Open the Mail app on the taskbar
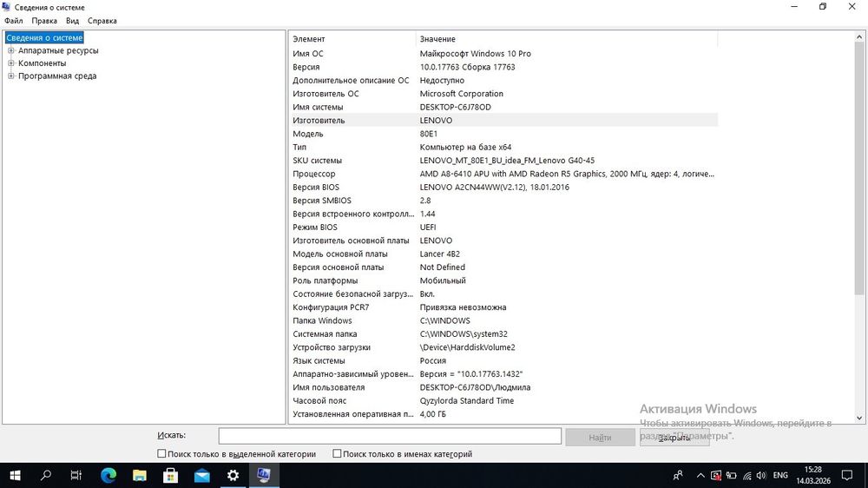The width and height of the screenshot is (868, 488). pyautogui.click(x=202, y=475)
